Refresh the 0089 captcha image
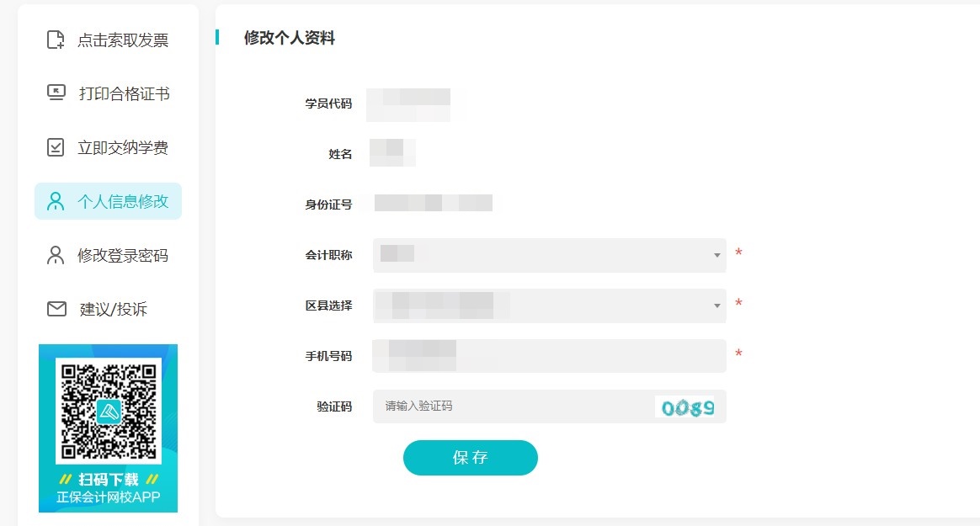 click(x=687, y=407)
